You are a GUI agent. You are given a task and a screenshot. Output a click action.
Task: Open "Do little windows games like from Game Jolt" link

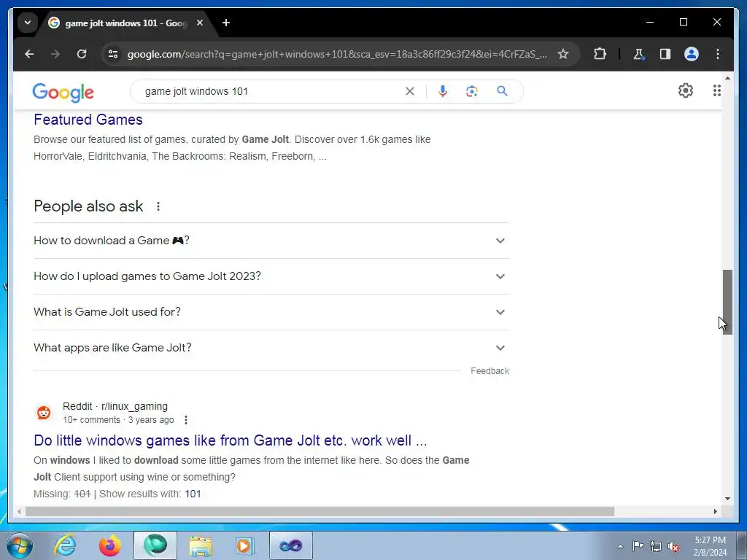230,440
